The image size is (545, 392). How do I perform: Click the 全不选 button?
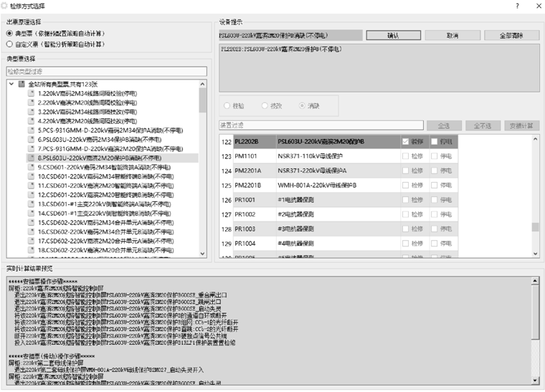(x=483, y=125)
